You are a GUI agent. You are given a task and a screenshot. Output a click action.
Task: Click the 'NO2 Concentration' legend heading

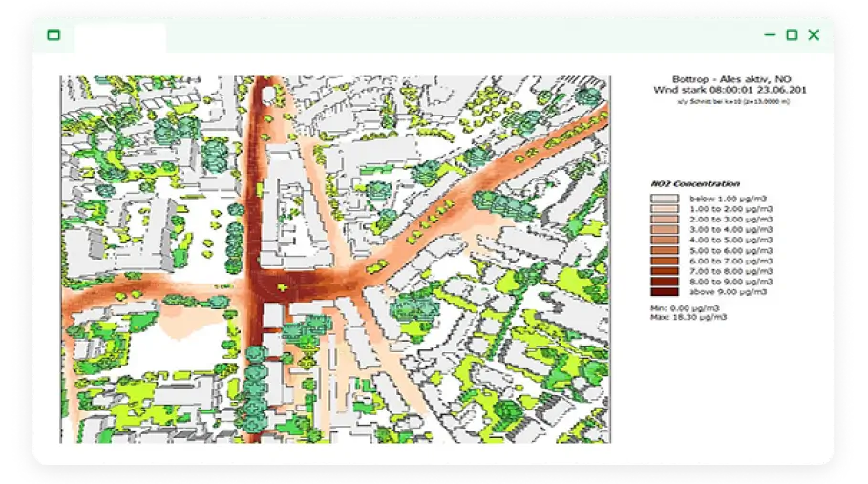[x=695, y=183]
